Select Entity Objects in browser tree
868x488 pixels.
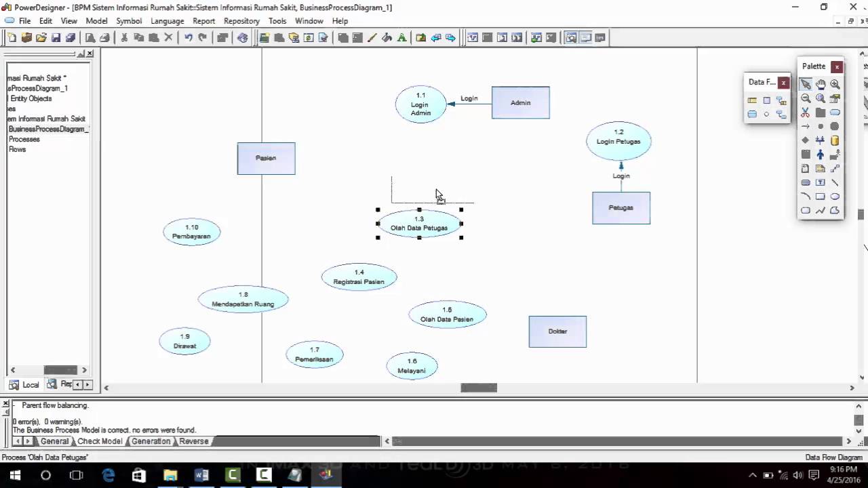pos(31,98)
